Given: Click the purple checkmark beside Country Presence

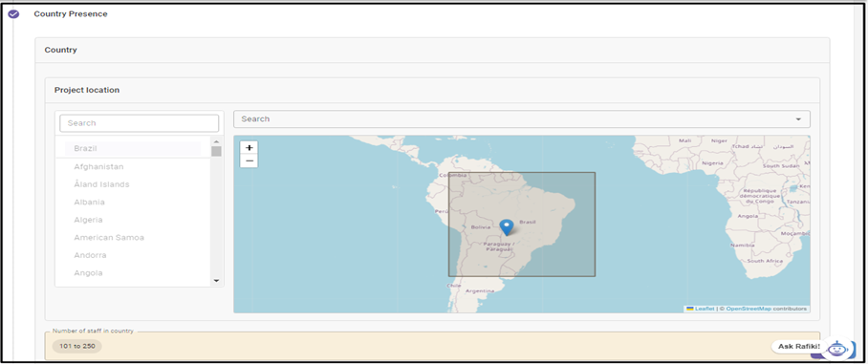Looking at the screenshot, I should pos(13,14).
